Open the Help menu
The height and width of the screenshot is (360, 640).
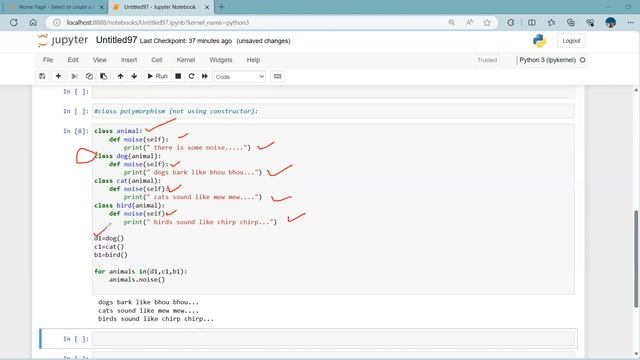[x=253, y=60]
